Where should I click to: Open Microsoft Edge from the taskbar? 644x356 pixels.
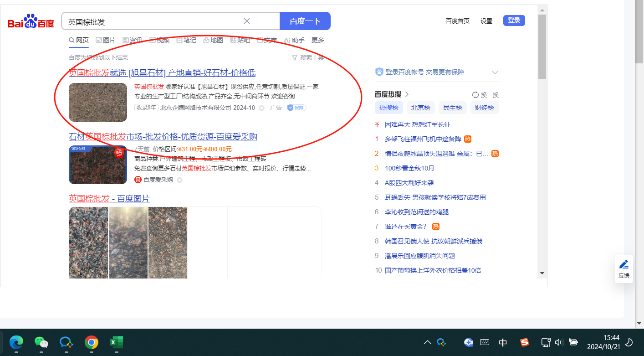(x=16, y=342)
